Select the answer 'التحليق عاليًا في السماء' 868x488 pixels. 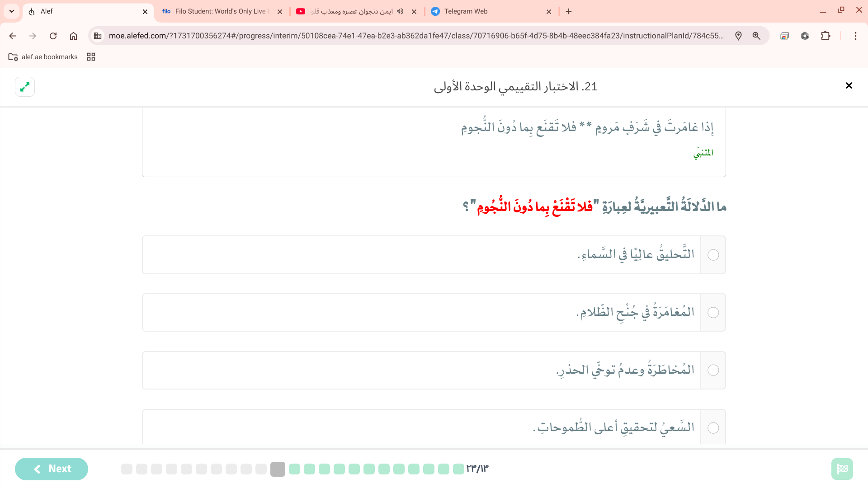(x=713, y=255)
